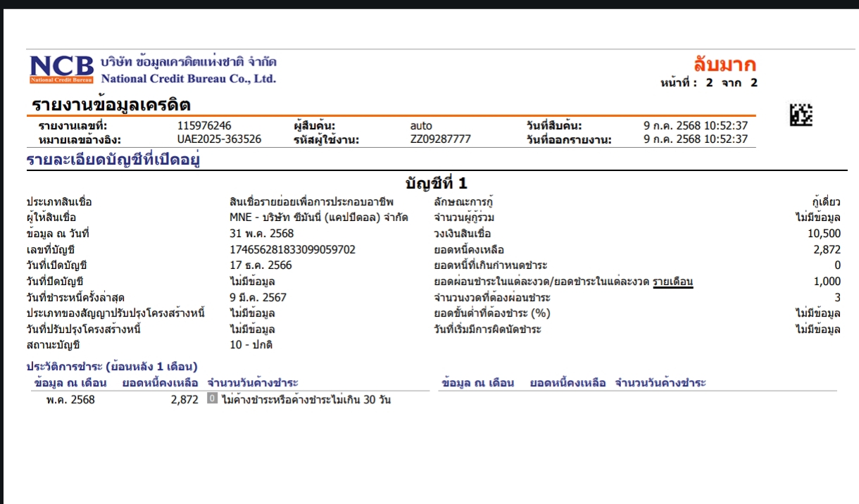859x504 pixels.
Task: Select the data-as-of date '31 พ.ค. 2568'
Action: point(262,234)
